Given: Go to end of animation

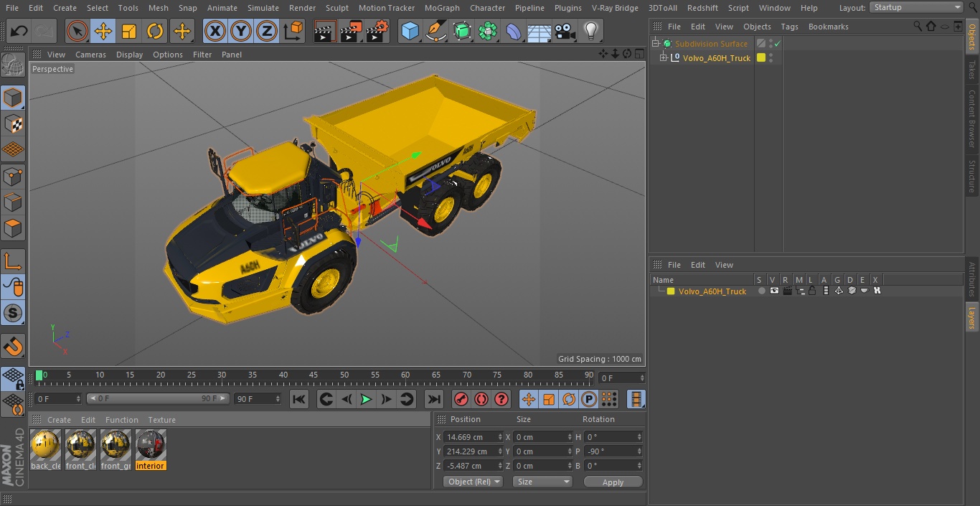Looking at the screenshot, I should [433, 399].
